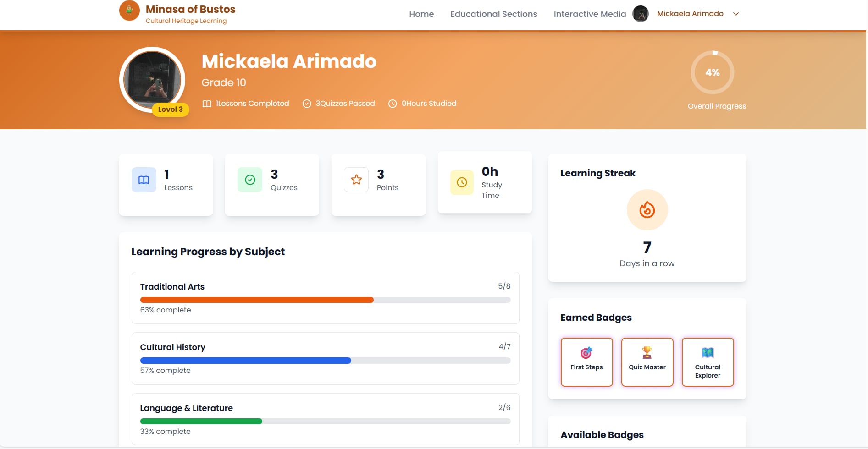Click the Quiz Master trophy badge icon
This screenshot has height=449, width=868.
(647, 353)
